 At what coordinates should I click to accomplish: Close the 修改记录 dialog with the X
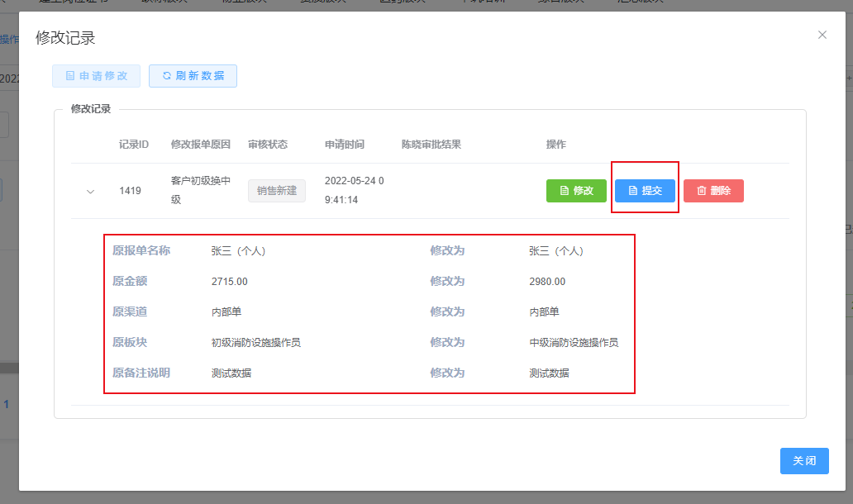click(822, 35)
